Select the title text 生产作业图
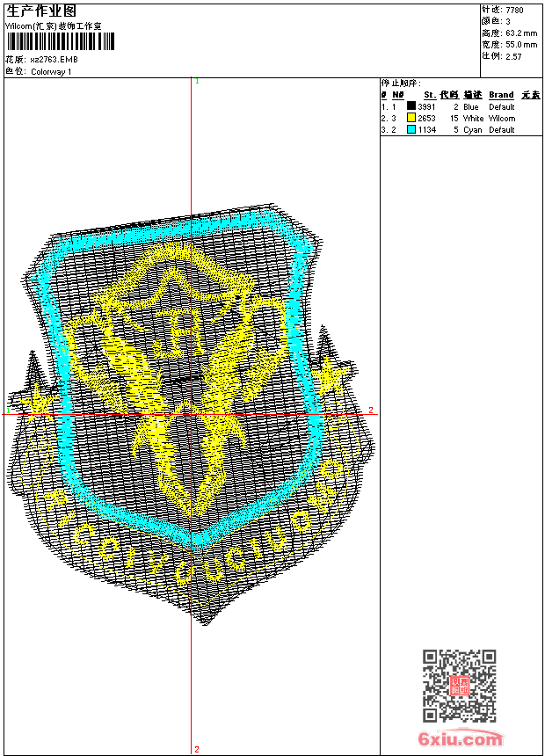545x756 pixels. click(x=41, y=11)
